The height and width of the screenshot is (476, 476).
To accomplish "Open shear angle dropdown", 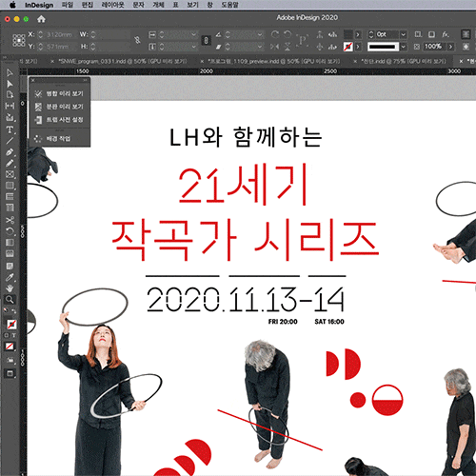I will [x=260, y=47].
